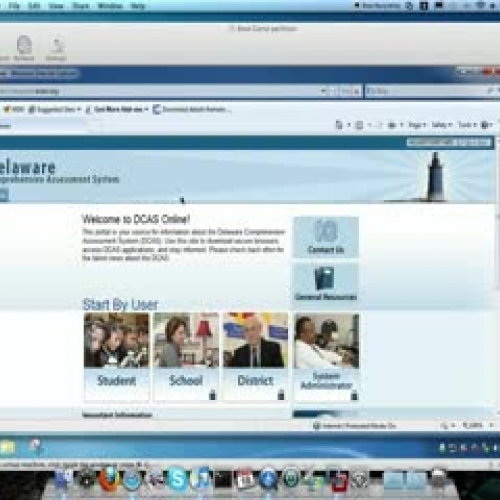500x500 pixels.
Task: Click the Internet Explorer taskbar icon
Action: click(35, 446)
